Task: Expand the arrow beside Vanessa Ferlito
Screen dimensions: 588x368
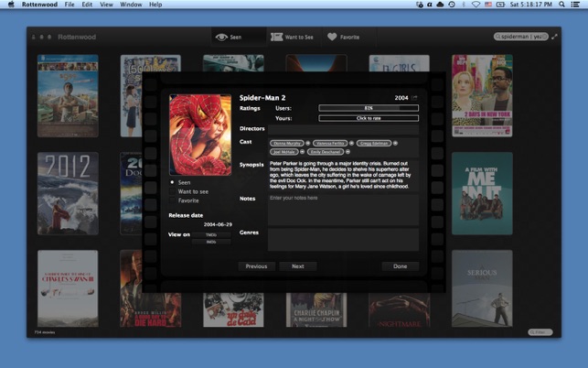Action: click(x=349, y=143)
